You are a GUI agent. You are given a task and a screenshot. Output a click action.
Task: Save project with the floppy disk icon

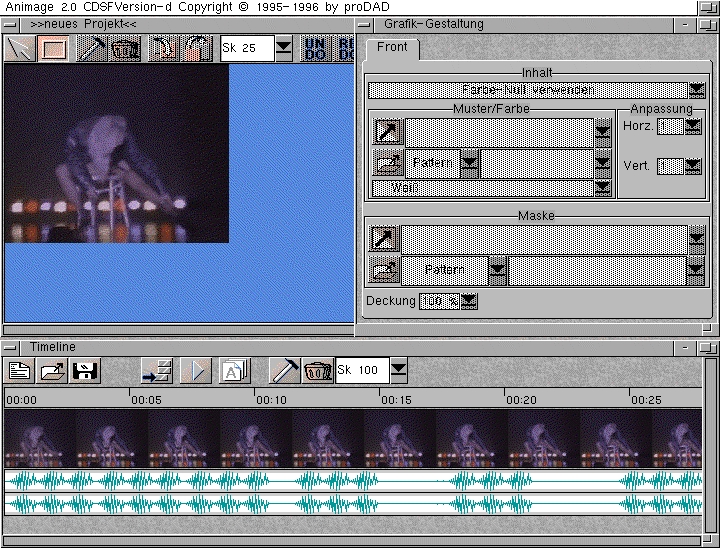tap(84, 371)
